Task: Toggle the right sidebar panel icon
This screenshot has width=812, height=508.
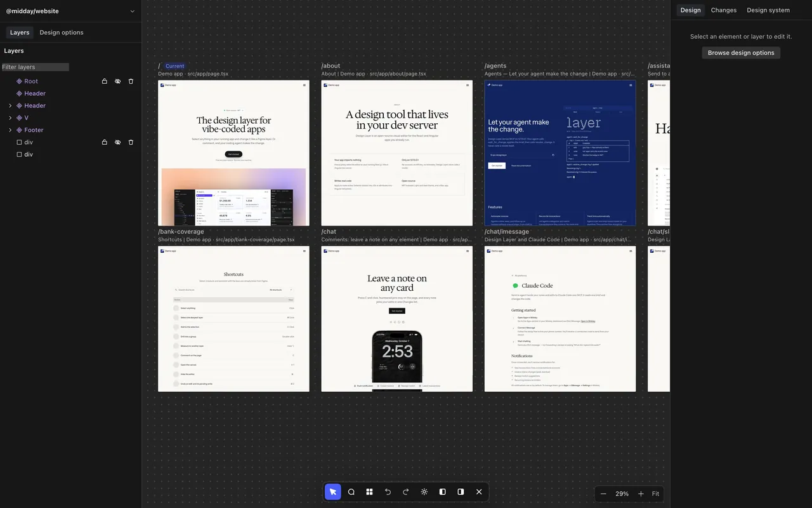Action: click(x=461, y=492)
